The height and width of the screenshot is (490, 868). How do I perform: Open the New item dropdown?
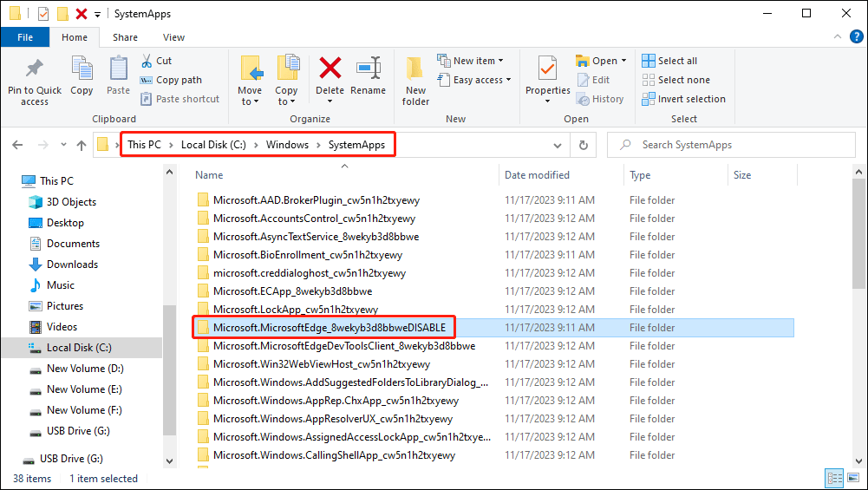tap(471, 61)
